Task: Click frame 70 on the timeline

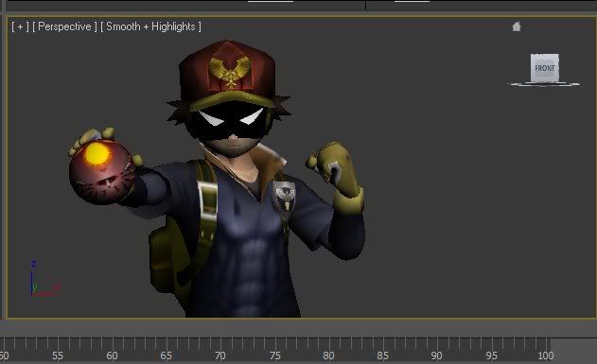Action: tap(220, 356)
